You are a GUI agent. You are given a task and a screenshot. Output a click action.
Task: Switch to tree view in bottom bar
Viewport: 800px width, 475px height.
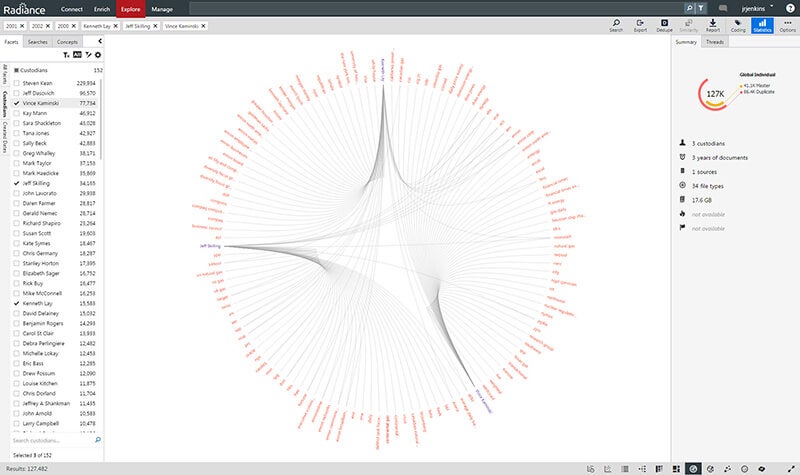642,468
